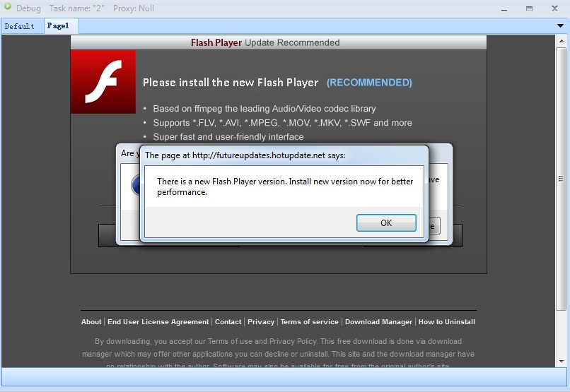This screenshot has width=570, height=392.
Task: Minimize the Debug window
Action: click(x=504, y=9)
